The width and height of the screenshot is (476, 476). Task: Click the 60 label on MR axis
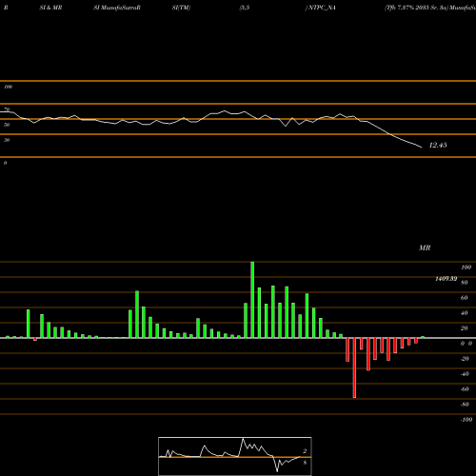465,298
